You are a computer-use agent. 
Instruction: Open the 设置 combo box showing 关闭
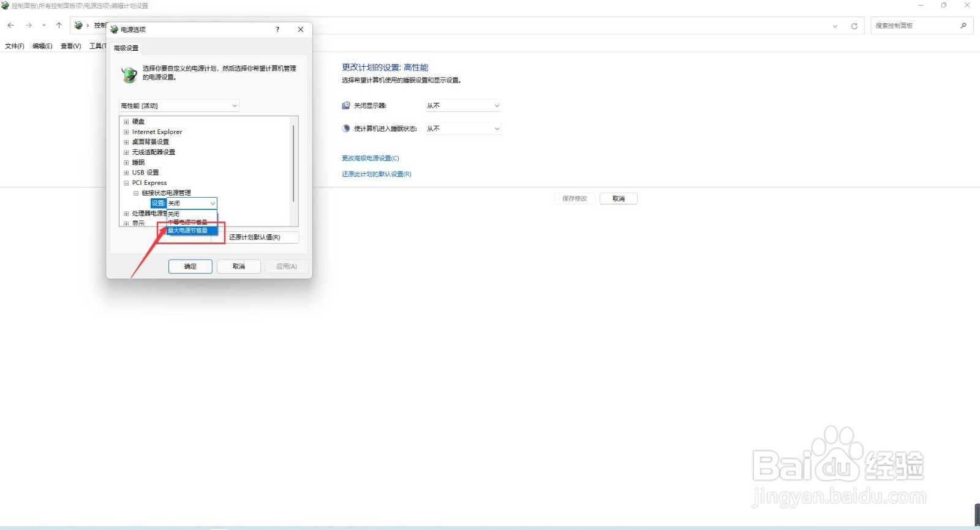coord(192,203)
